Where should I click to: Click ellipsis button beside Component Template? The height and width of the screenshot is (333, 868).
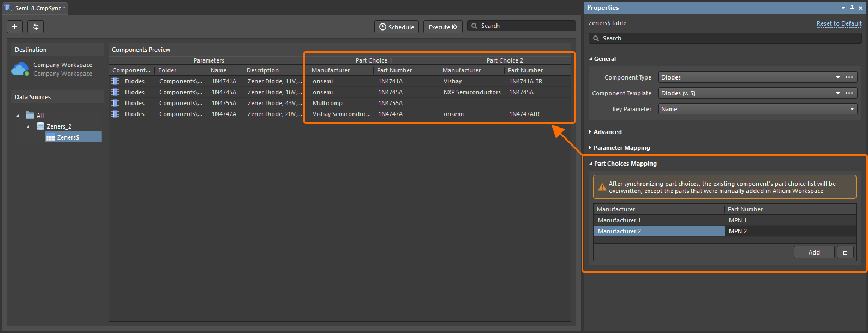click(x=849, y=93)
